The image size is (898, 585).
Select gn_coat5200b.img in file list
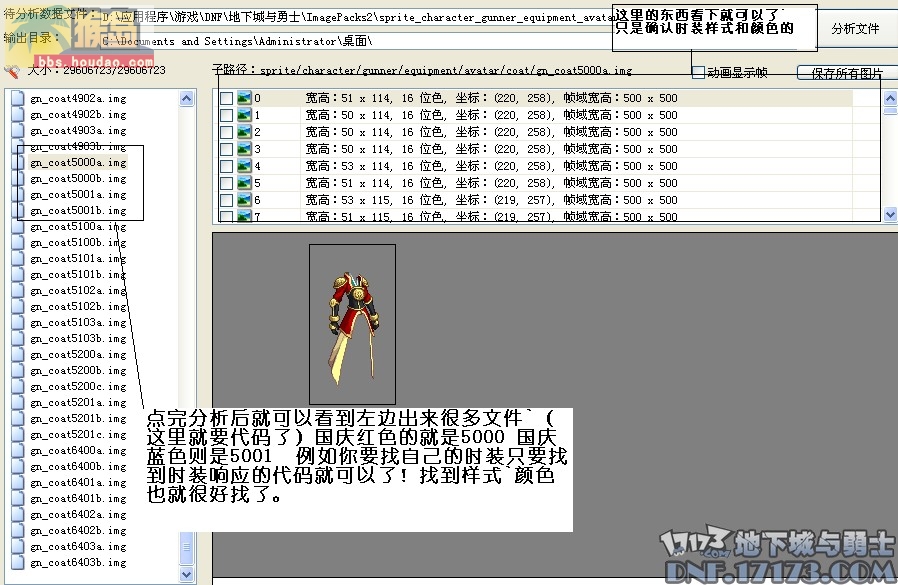(x=78, y=371)
